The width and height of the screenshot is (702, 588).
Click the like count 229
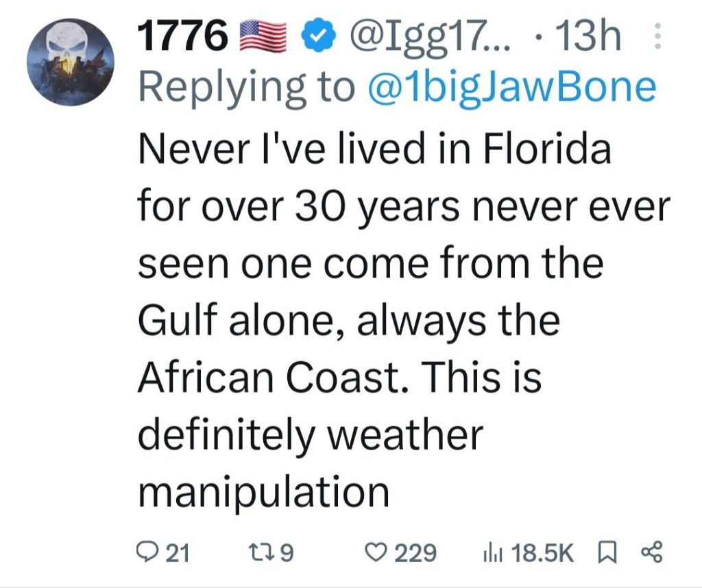point(415,552)
